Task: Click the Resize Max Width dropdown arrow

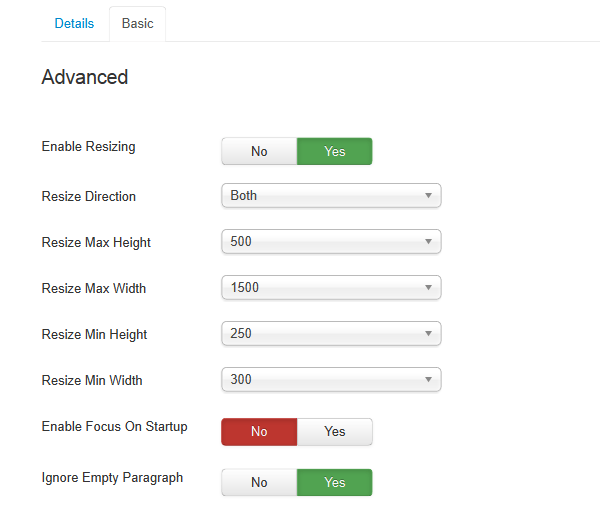Action: pos(428,288)
